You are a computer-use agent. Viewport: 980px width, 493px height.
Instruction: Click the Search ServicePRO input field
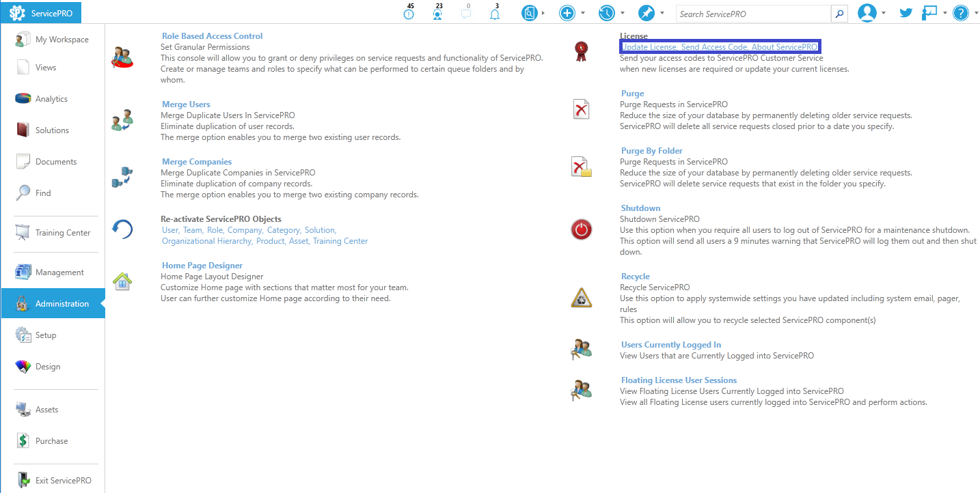click(x=754, y=14)
